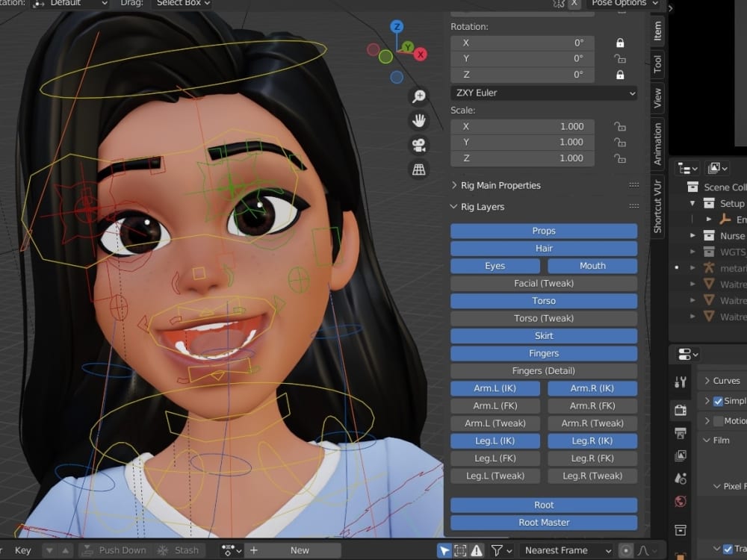Screen dimensions: 747x560
Task: Open the ZXY Euler rotation order dropdown
Action: (x=543, y=93)
